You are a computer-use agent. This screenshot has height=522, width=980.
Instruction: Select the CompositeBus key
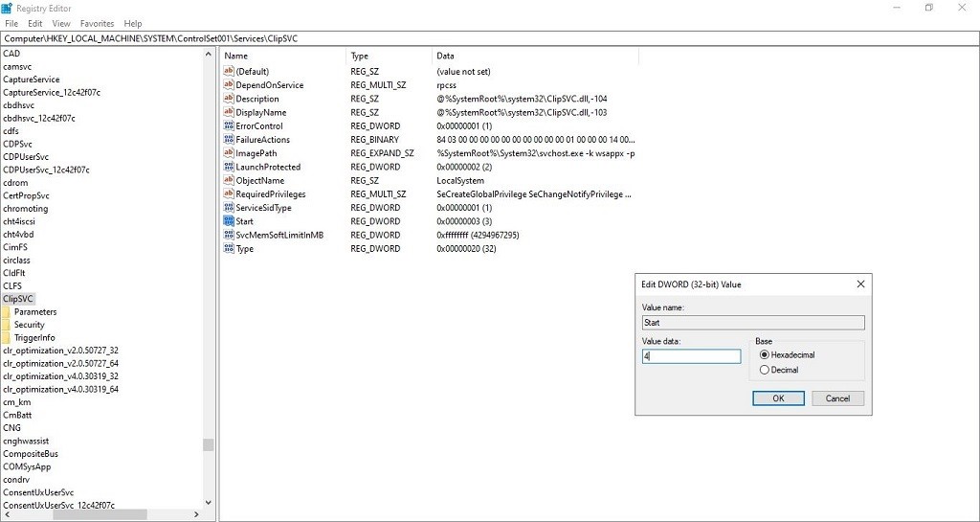(x=31, y=454)
